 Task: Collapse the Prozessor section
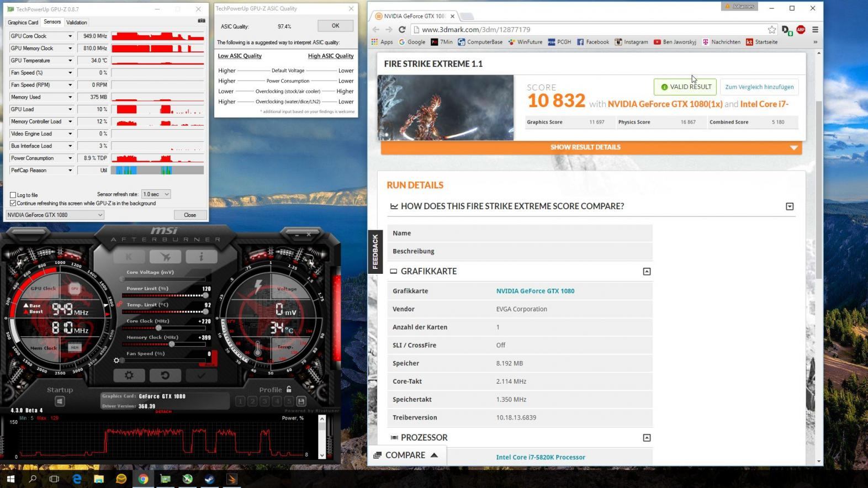coord(647,438)
